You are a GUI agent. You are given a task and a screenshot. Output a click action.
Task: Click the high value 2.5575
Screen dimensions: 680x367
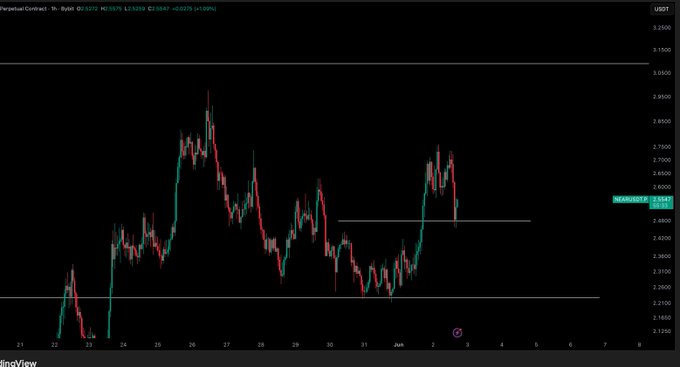(x=111, y=9)
